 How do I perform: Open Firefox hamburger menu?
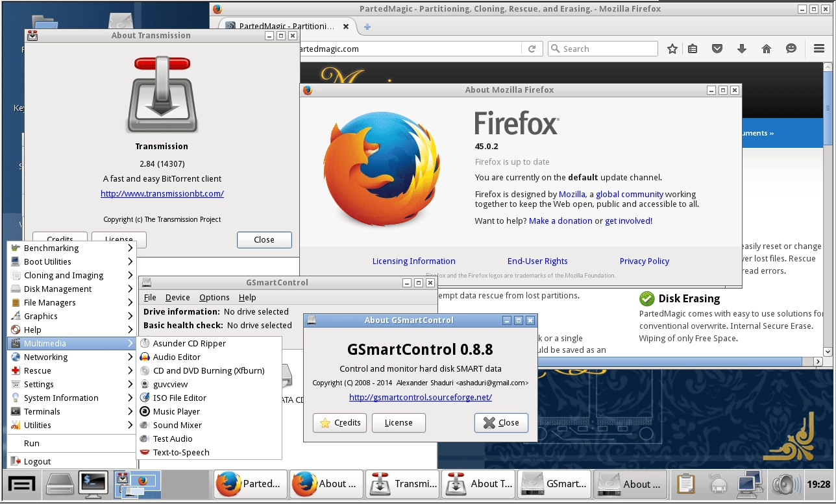819,49
